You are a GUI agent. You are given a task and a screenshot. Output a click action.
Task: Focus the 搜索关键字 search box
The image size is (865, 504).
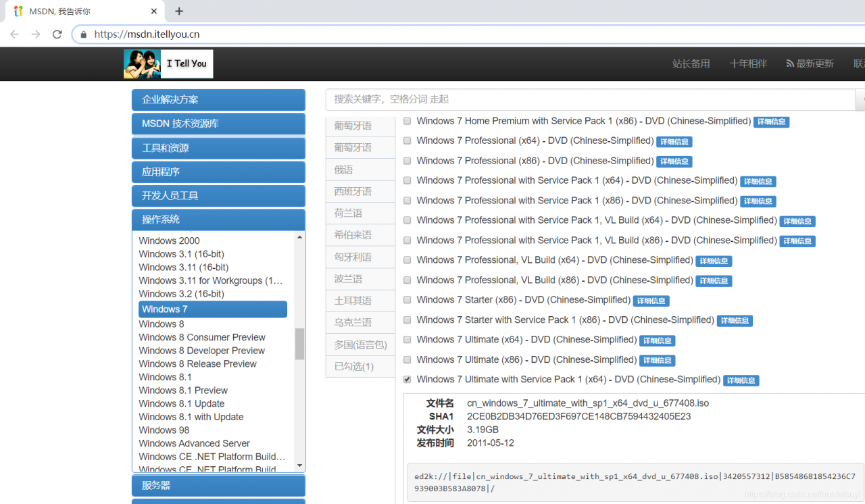(590, 99)
